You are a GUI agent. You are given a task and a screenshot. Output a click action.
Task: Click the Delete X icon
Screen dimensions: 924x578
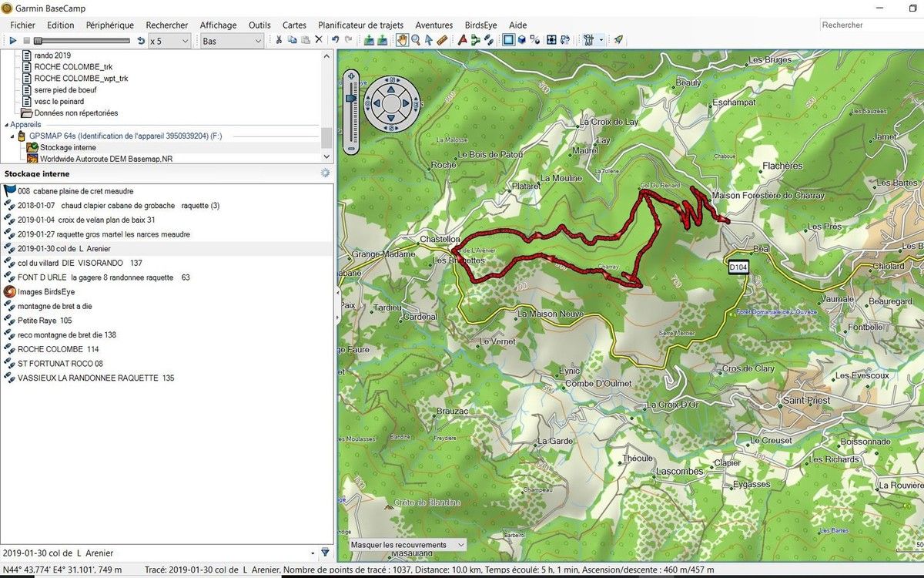pyautogui.click(x=318, y=40)
